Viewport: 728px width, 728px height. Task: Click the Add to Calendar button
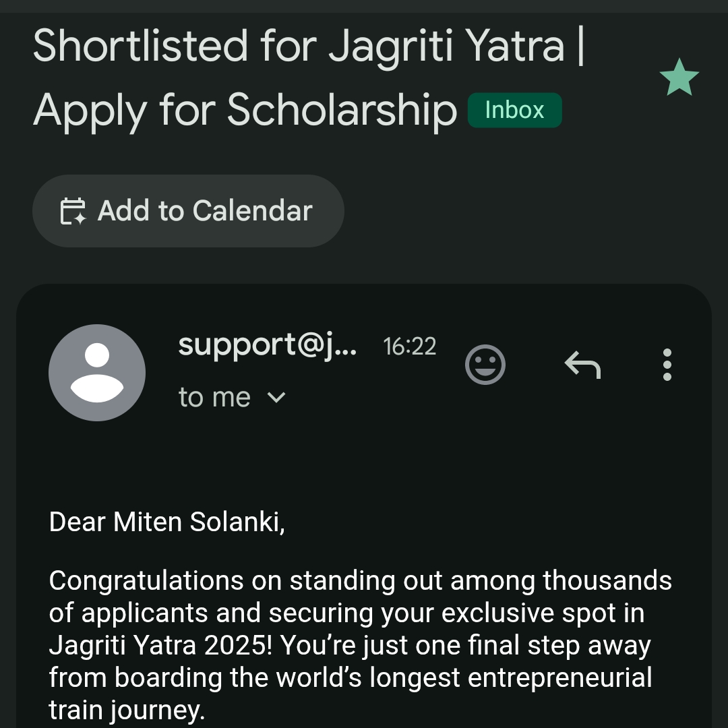pos(188,211)
